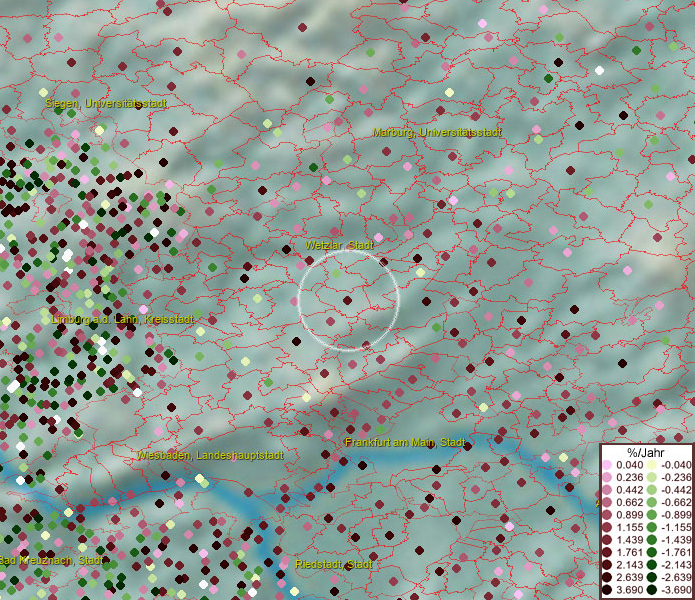Image resolution: width=695 pixels, height=600 pixels.
Task: Click the -2.639 legend value text
Action: [675, 577]
